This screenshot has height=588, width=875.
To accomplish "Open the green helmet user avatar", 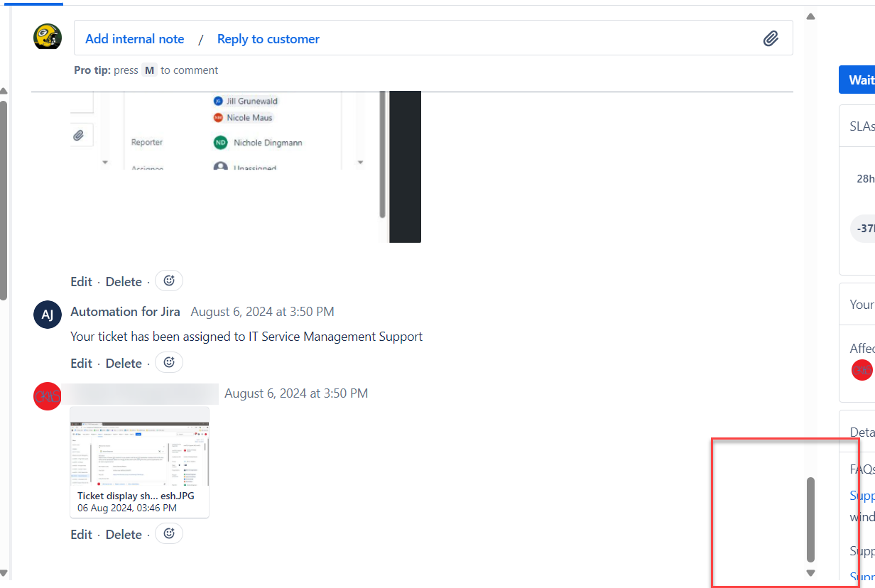I will [x=48, y=36].
